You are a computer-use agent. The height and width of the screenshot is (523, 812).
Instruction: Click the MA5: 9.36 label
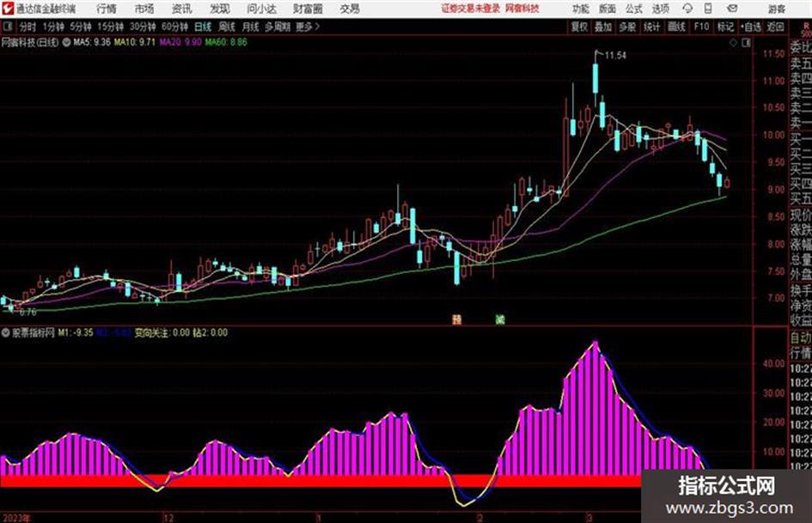pos(92,42)
